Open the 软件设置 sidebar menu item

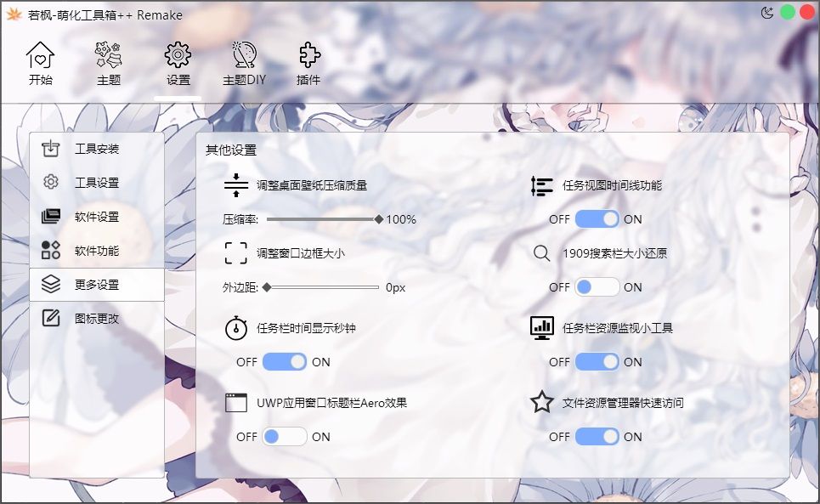point(97,217)
